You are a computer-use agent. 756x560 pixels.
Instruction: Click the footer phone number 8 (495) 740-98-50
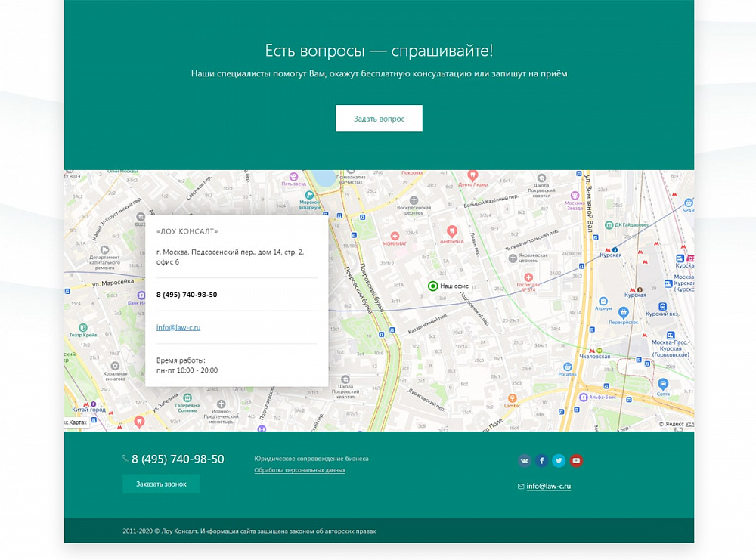point(178,459)
